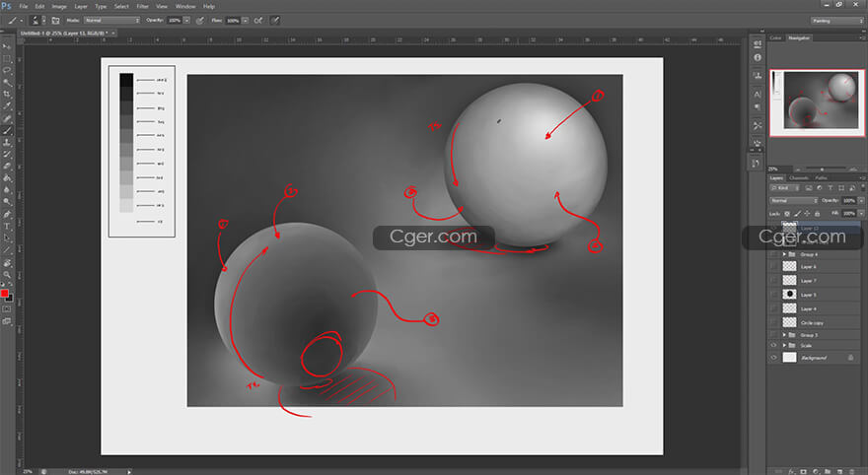Select the Quick Selection tool
868x475 pixels.
click(x=7, y=83)
